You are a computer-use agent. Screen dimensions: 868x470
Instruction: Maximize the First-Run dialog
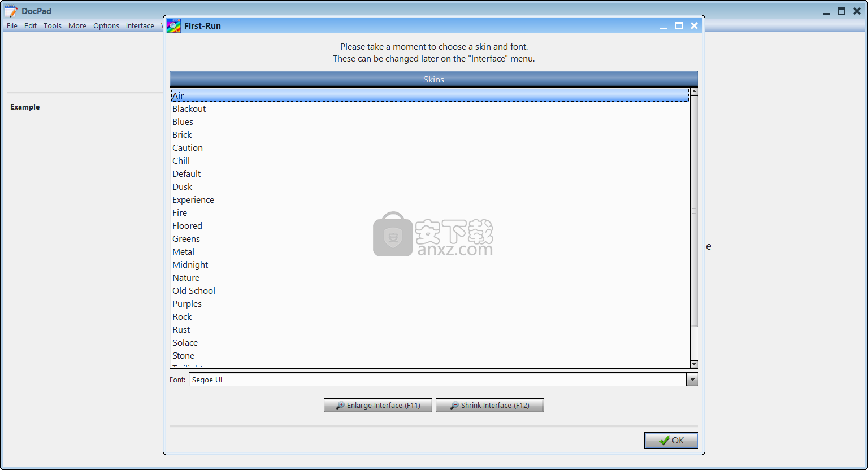(x=679, y=26)
